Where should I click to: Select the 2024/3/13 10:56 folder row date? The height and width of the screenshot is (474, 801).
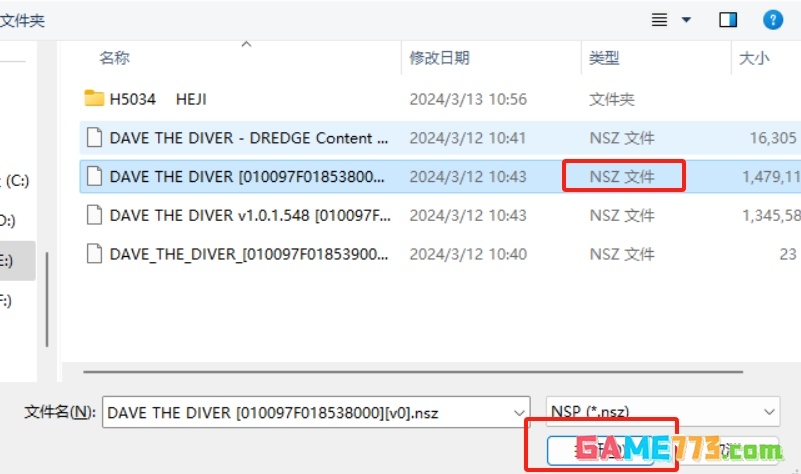coord(467,99)
